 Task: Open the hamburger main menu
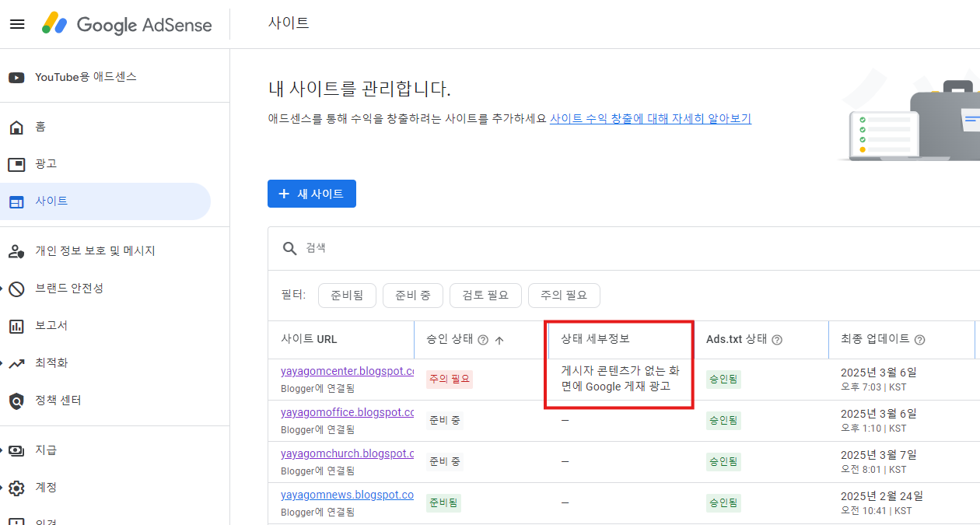(x=17, y=24)
